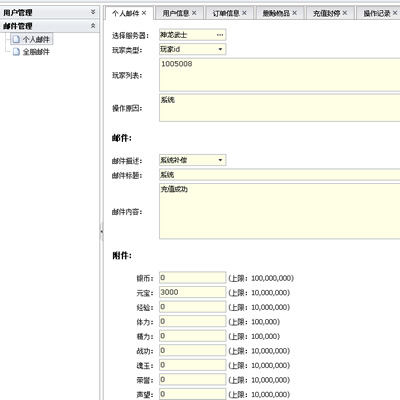
Task: Click the 银币 amount field
Action: (x=193, y=278)
